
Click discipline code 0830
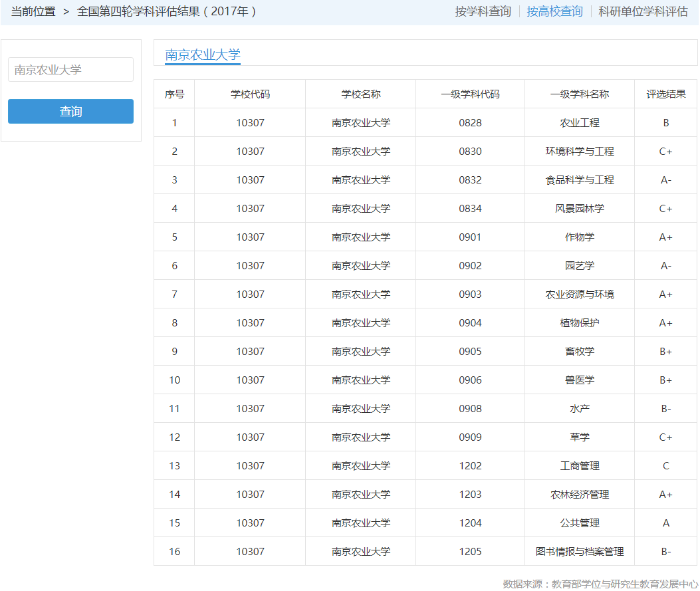pyautogui.click(x=470, y=152)
